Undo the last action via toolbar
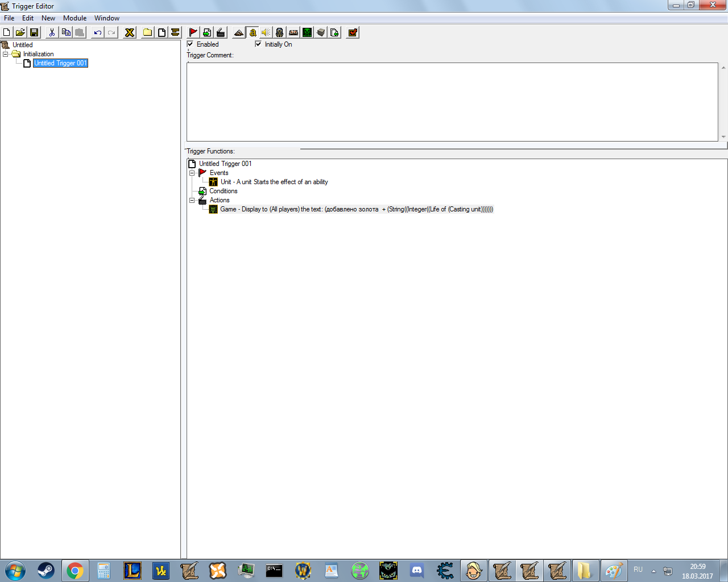 click(98, 32)
